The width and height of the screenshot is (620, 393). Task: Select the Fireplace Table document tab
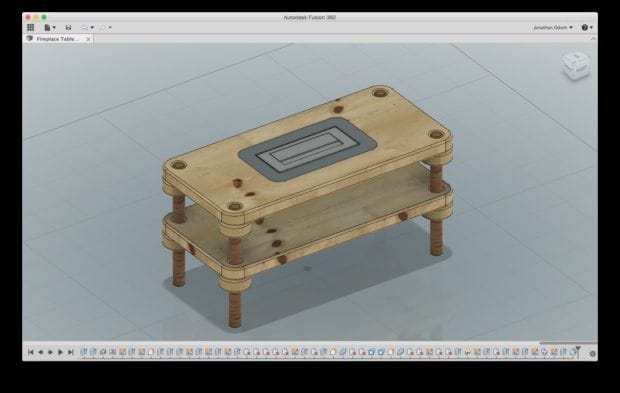58,39
